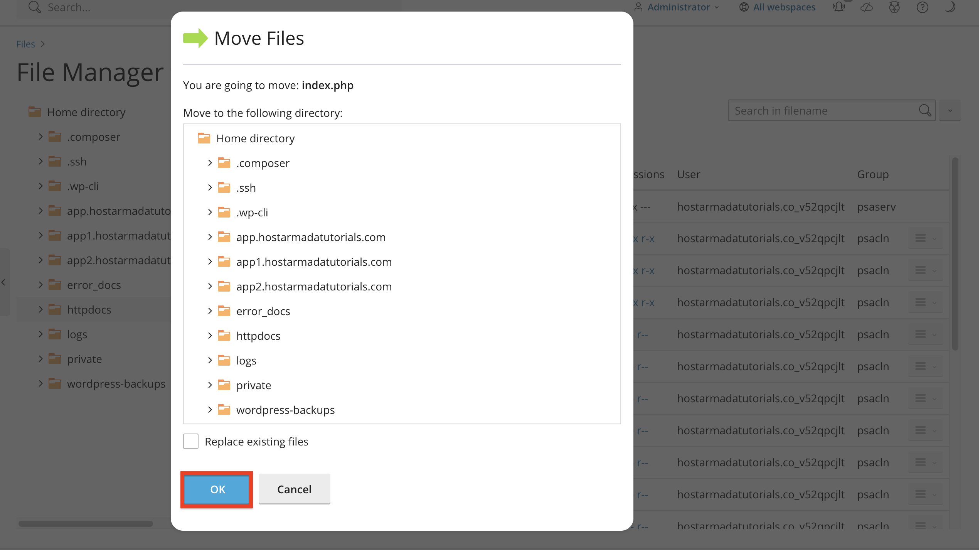Open row menu for first psacln row
The width and height of the screenshot is (980, 550).
coord(925,238)
